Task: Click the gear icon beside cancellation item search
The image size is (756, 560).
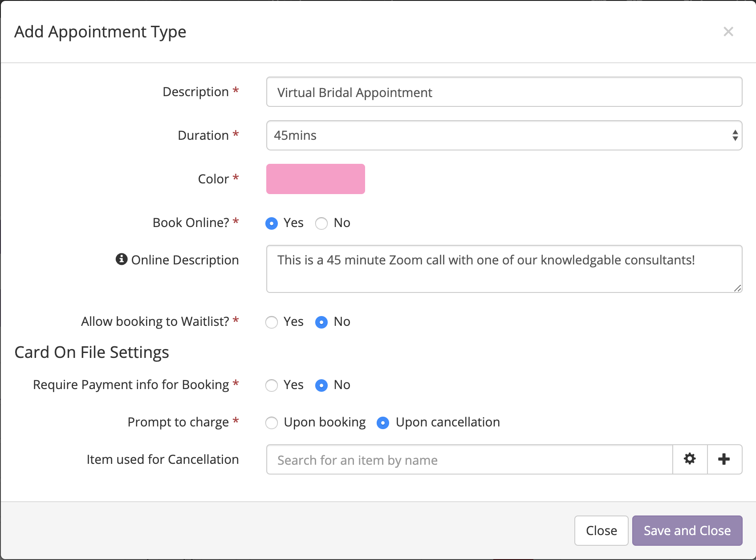Action: tap(690, 459)
